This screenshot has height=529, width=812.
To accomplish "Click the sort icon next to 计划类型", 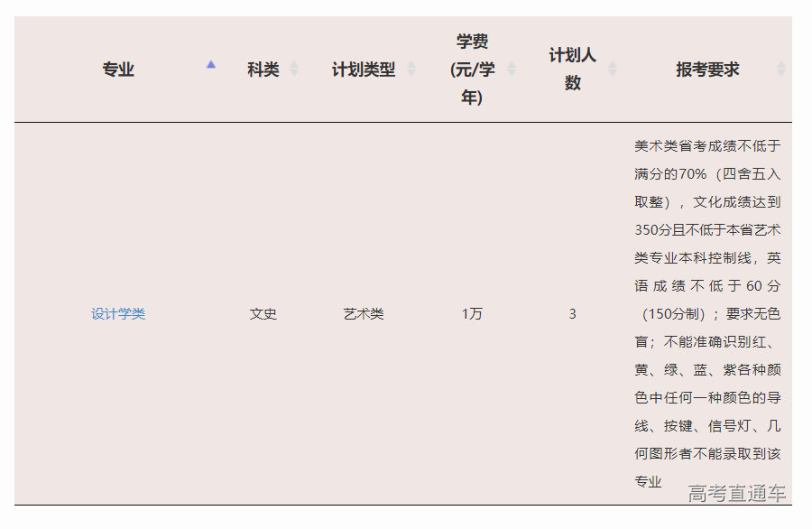I will (x=411, y=70).
